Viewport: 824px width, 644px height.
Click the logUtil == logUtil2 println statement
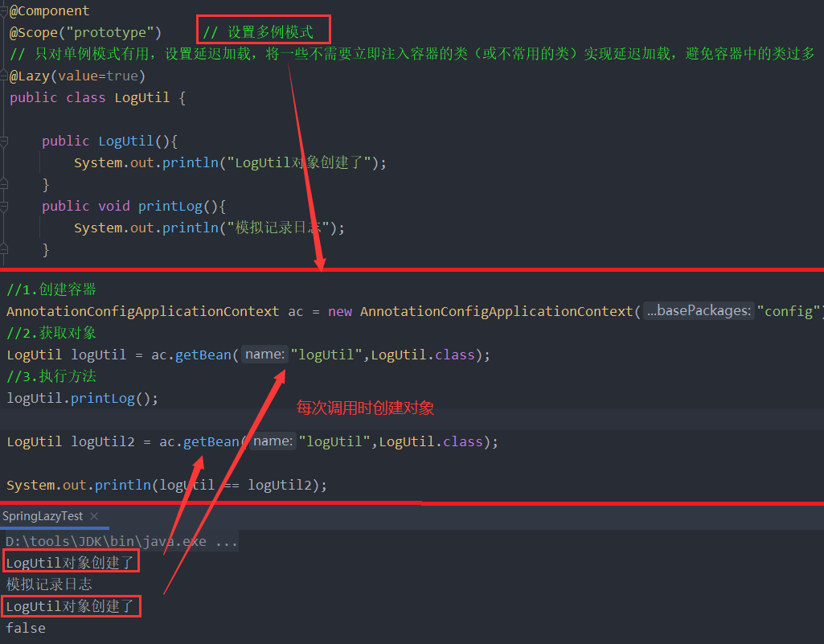166,485
